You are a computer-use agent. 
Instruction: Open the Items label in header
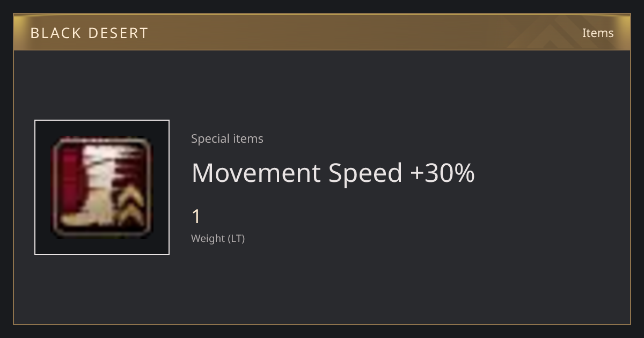[x=598, y=33]
